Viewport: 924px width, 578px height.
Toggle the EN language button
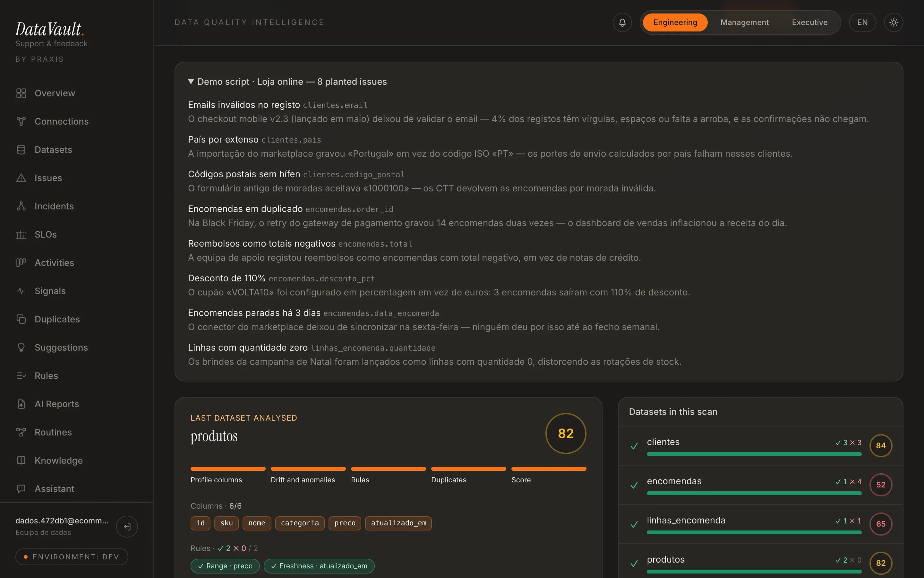click(862, 22)
